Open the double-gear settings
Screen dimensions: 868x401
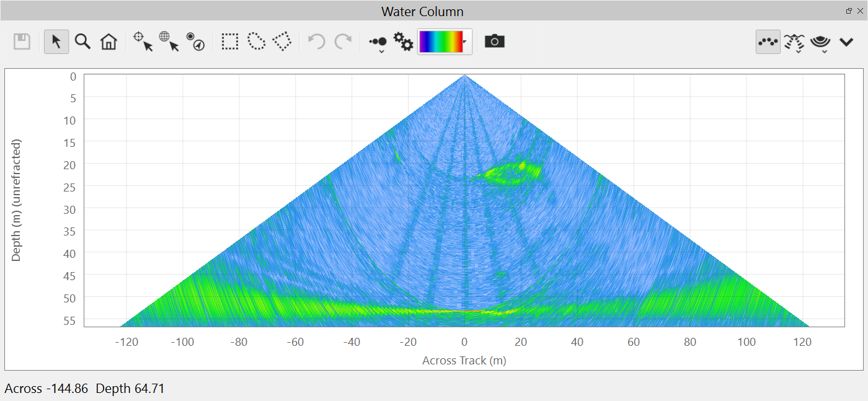coord(404,42)
